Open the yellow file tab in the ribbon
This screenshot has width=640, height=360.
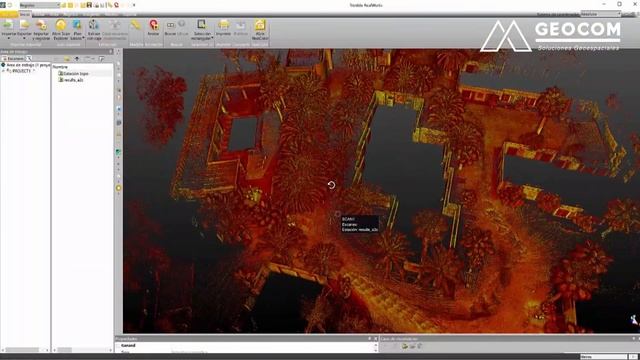point(9,14)
